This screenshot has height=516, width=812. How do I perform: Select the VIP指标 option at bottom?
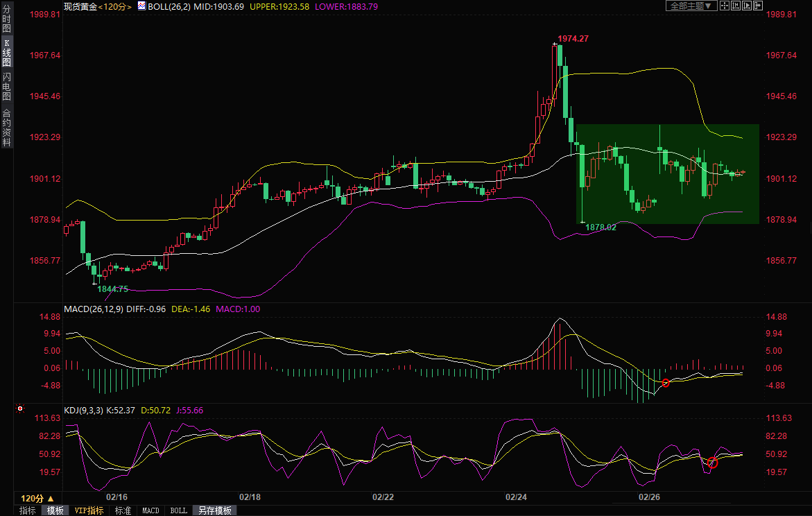pos(89,510)
